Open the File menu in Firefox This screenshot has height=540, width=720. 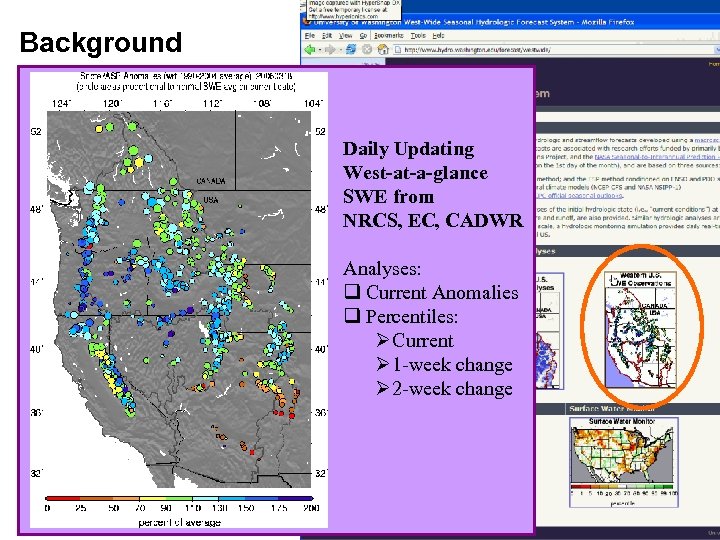(310, 36)
